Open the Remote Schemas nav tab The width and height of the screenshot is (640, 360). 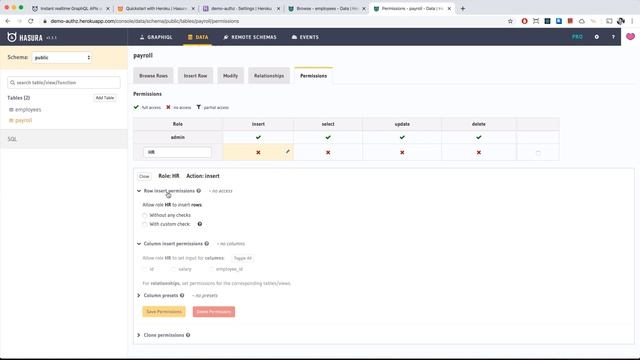[250, 37]
